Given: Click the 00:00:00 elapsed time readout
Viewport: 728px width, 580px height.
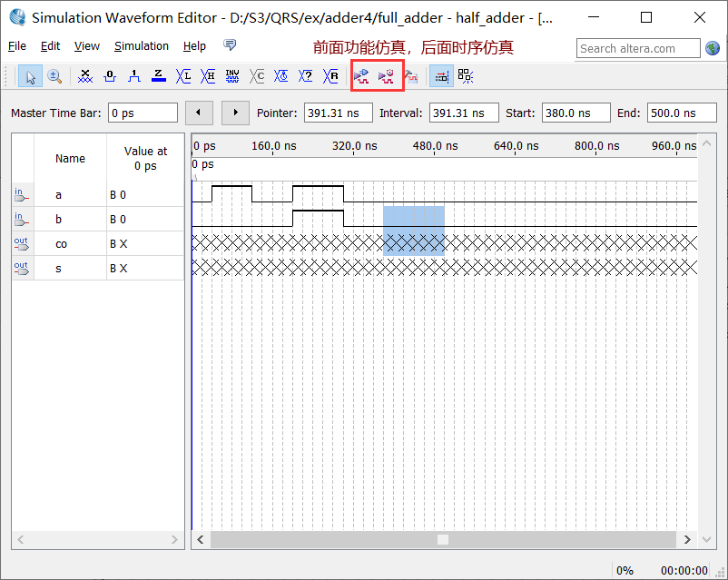Looking at the screenshot, I should [x=684, y=570].
